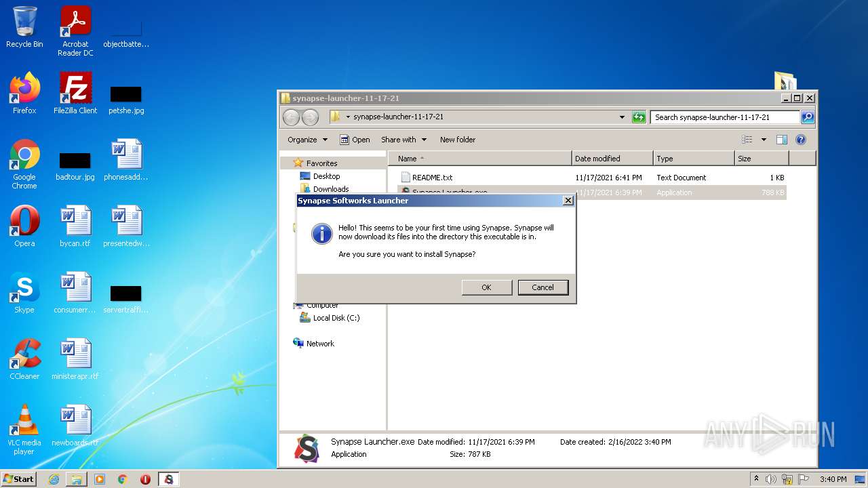Close the Synapse Softworks Launcher dialog

568,201
